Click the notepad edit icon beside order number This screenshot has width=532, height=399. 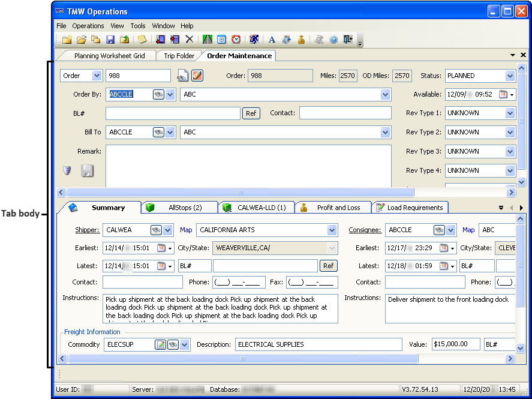(x=197, y=76)
